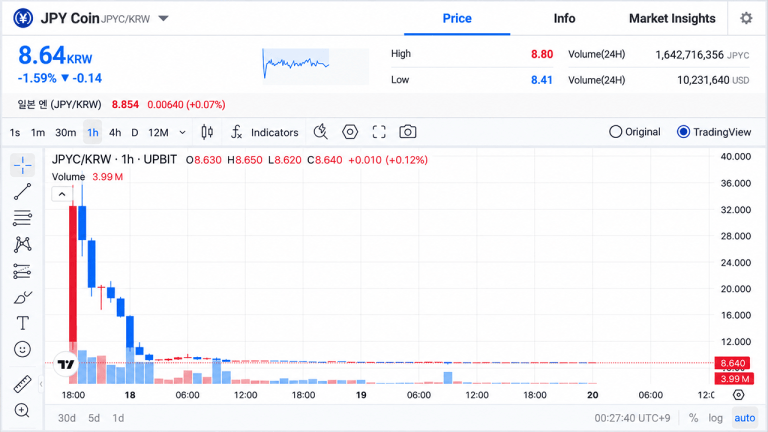Select the Original chart radio button
The image size is (768, 432).
pyautogui.click(x=635, y=132)
